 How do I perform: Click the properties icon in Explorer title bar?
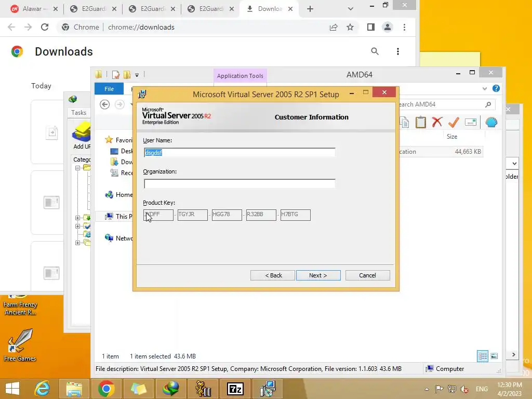pyautogui.click(x=116, y=75)
